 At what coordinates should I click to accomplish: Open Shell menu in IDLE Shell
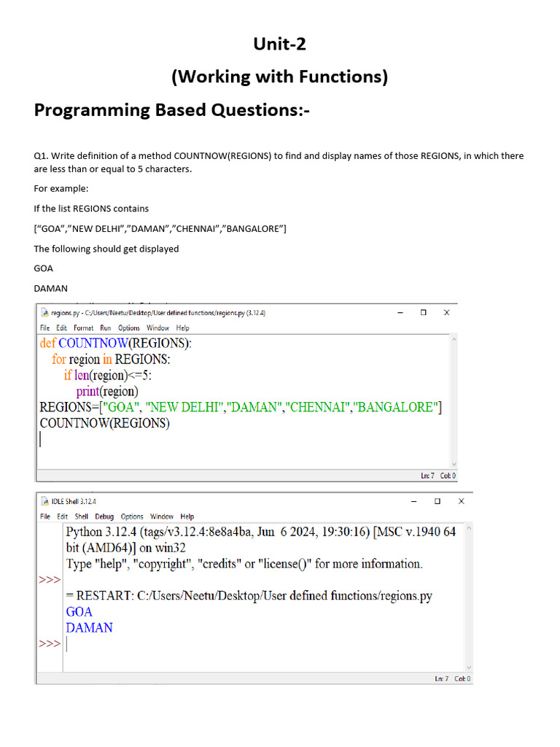82,516
